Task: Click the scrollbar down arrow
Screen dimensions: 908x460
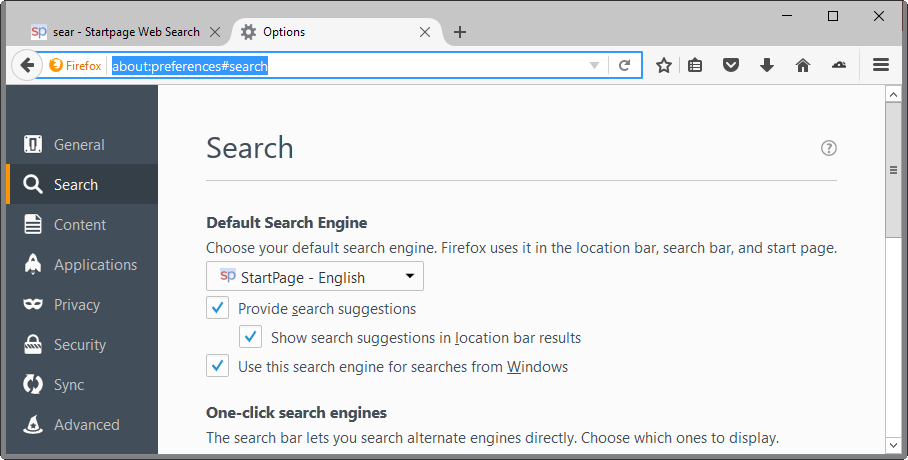Action: [893, 445]
